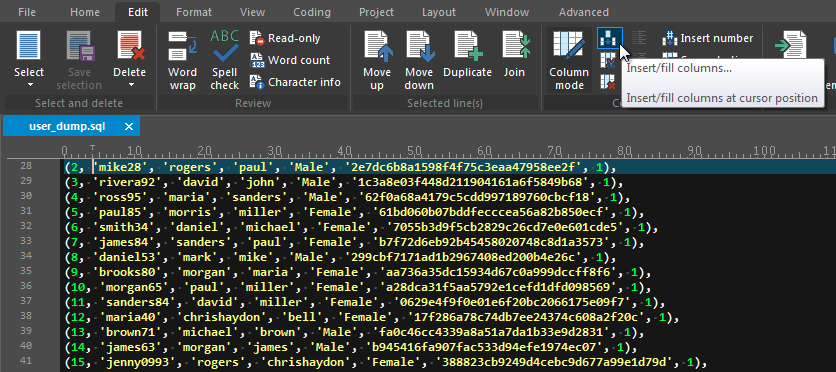Screen dimensions: 836x372
Task: Click the Insert/fill columns icon
Action: pos(609,38)
